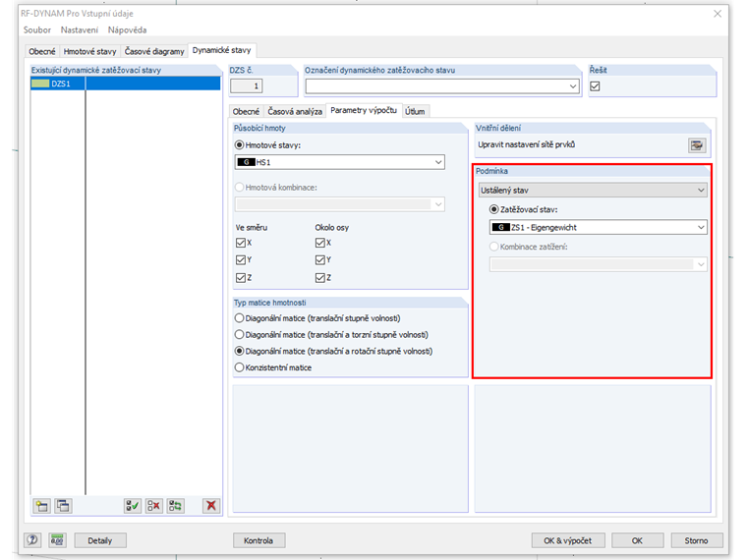Click the Kontrola button

259,540
